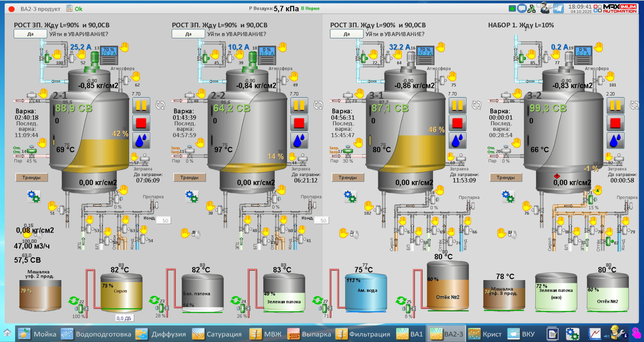Click water drop icon on pan 3-1

tap(457, 140)
